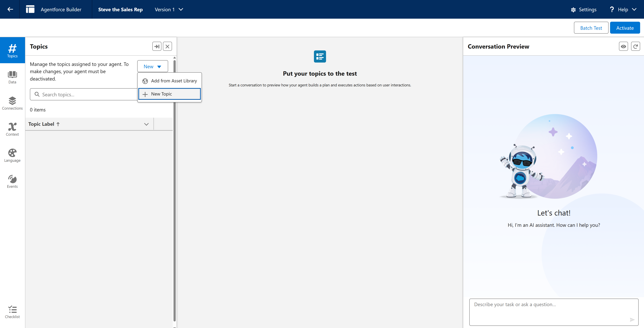The width and height of the screenshot is (644, 328).
Task: Open the Topic Label column menu
Action: pos(146,124)
